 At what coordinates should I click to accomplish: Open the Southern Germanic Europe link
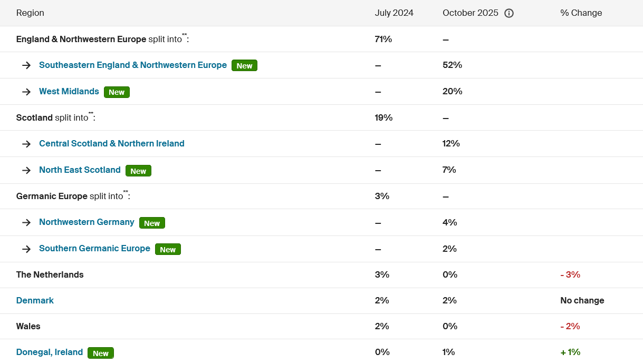pos(94,248)
